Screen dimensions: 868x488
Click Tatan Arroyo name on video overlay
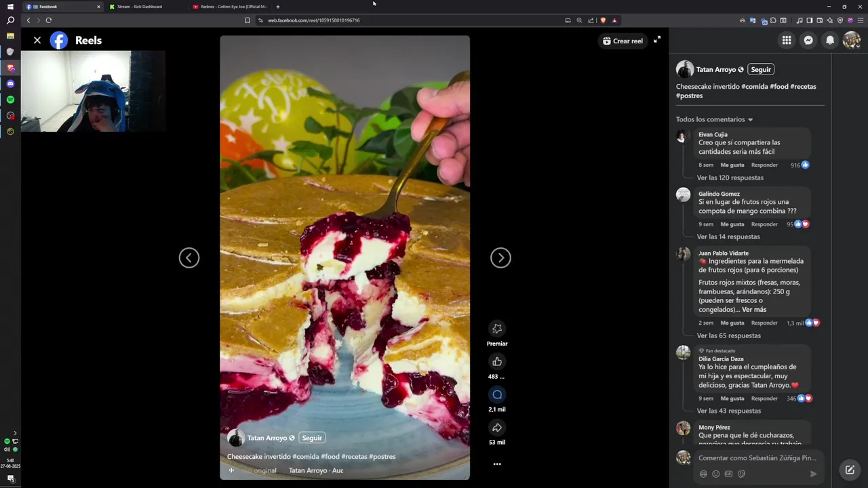[267, 438]
